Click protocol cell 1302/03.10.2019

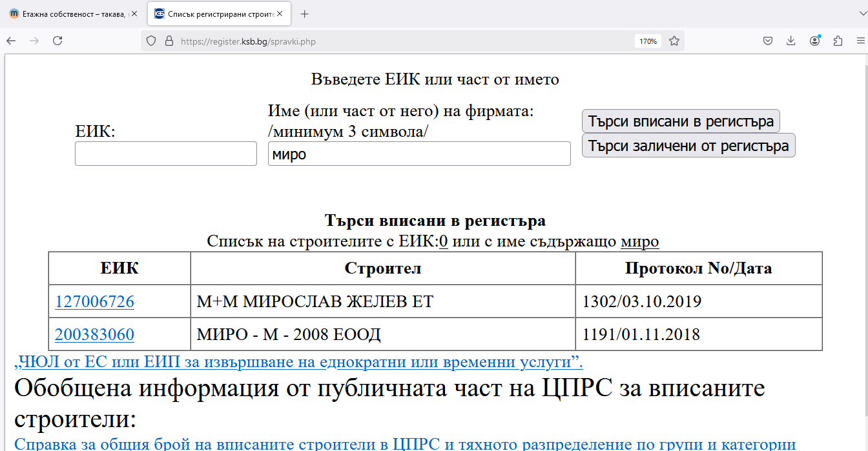699,301
